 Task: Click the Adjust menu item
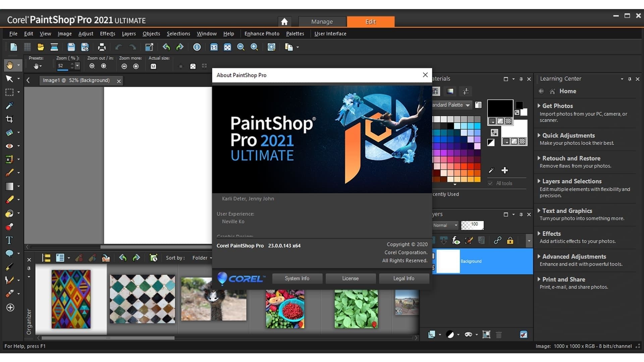click(86, 34)
